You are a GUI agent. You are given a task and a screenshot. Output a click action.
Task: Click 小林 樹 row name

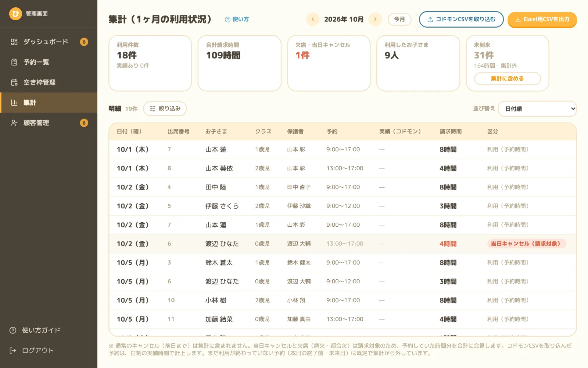click(216, 300)
